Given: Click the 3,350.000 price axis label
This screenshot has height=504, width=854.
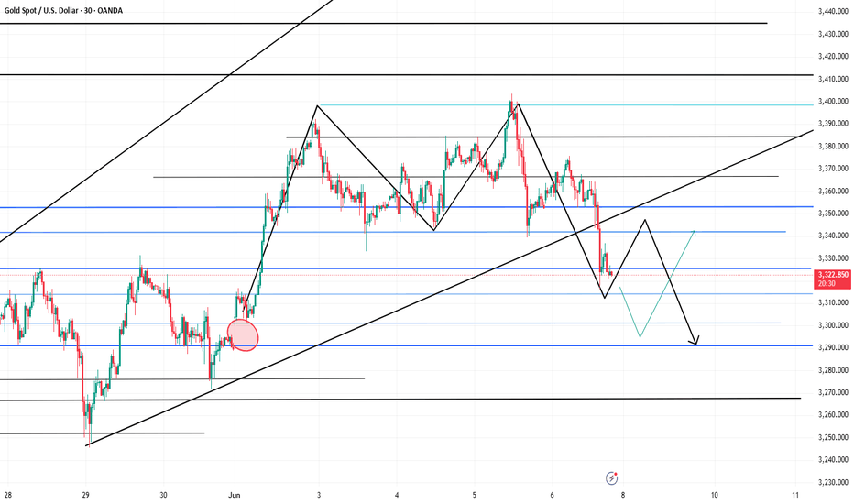Looking at the screenshot, I should [833, 214].
